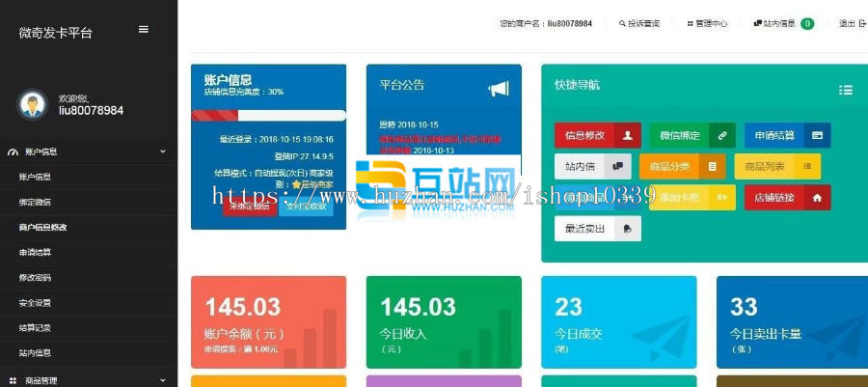Click the home icon on 店铺链接
The width and height of the screenshot is (868, 387).
tap(817, 197)
